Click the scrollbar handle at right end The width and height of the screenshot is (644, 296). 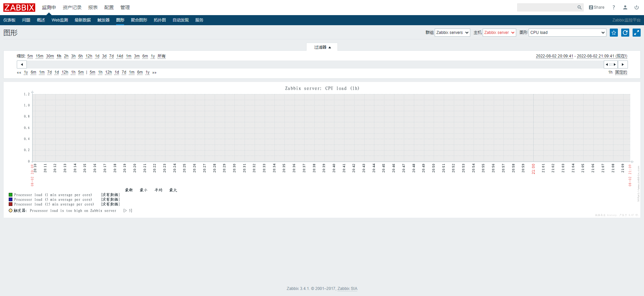611,65
